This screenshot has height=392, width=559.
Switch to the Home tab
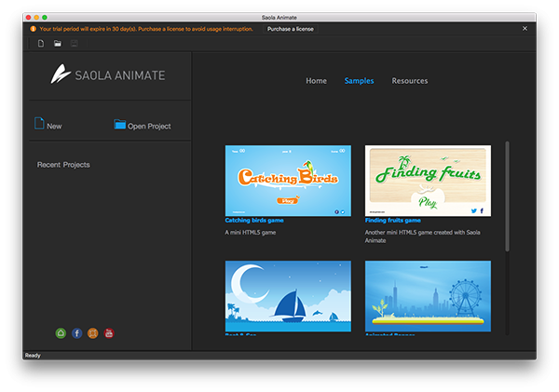[x=316, y=81]
